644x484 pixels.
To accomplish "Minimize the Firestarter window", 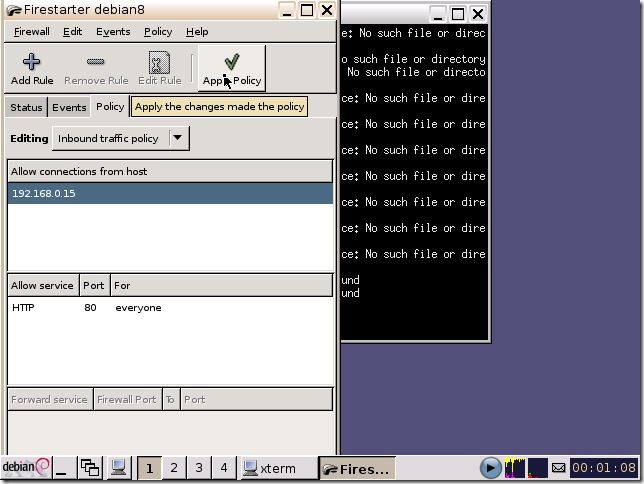I will click(287, 10).
